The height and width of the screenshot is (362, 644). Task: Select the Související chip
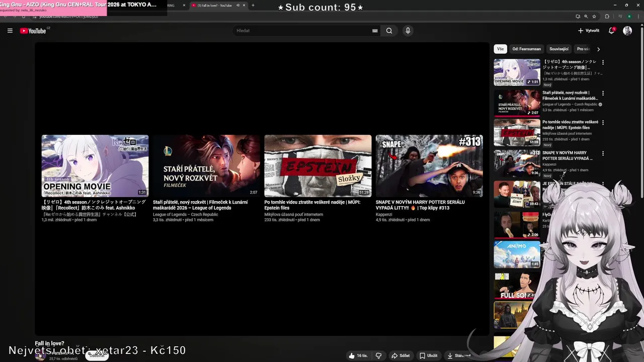tap(559, 49)
